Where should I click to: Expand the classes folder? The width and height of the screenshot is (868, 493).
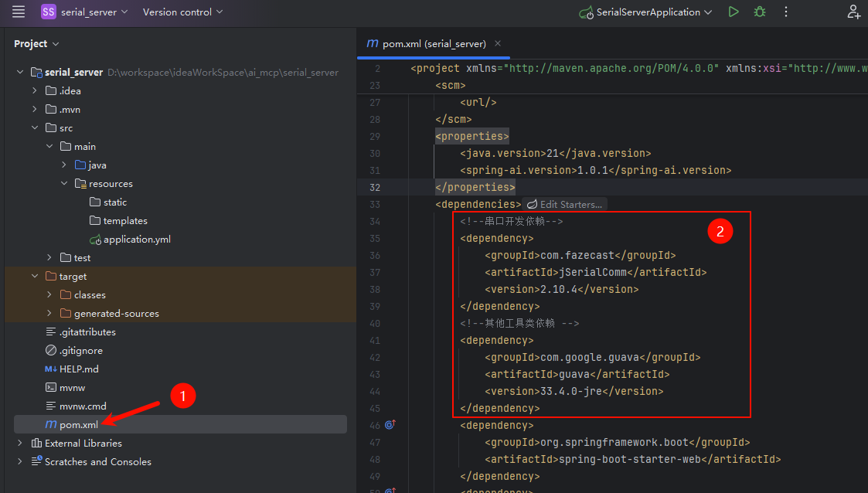click(49, 294)
